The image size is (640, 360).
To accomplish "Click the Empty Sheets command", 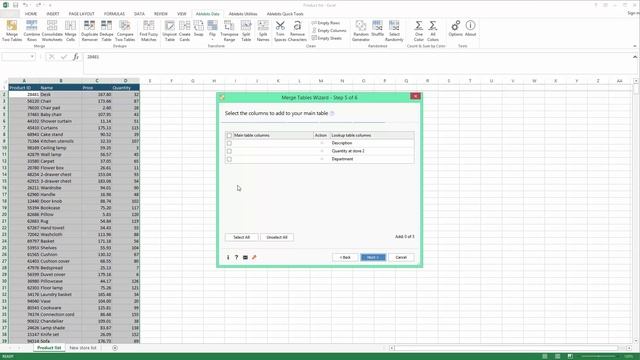I will point(327,38).
